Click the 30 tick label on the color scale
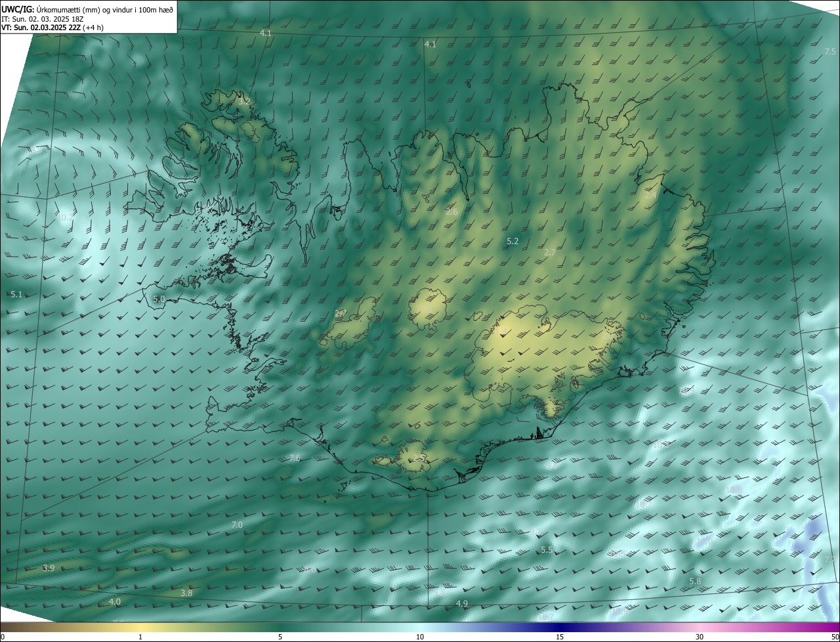This screenshot has height=642, width=840. 700,637
